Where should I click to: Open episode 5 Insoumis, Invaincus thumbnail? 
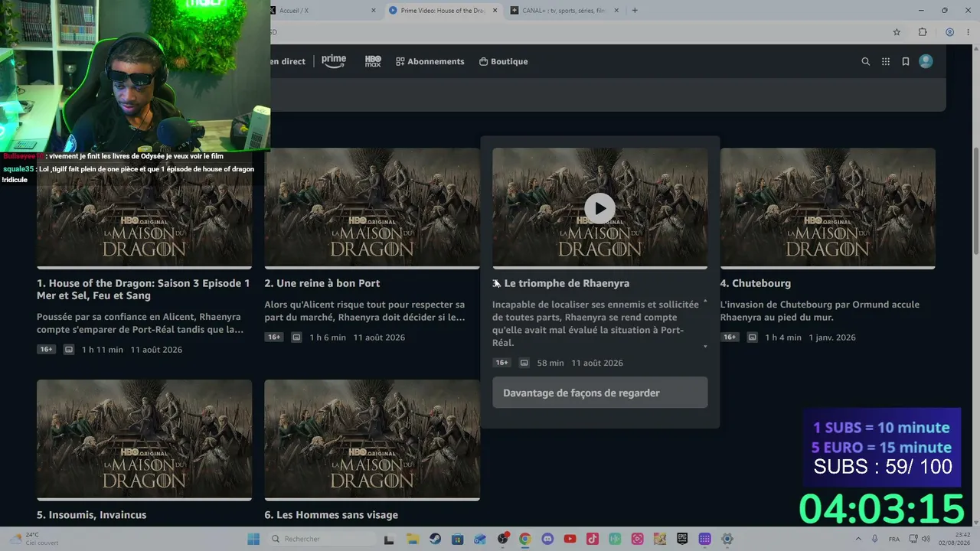pos(144,440)
